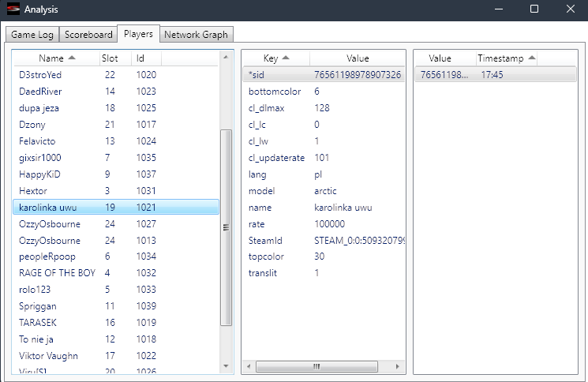Screen dimensions: 588x382
Task: Minimize the Analysis window
Action: 498,9
